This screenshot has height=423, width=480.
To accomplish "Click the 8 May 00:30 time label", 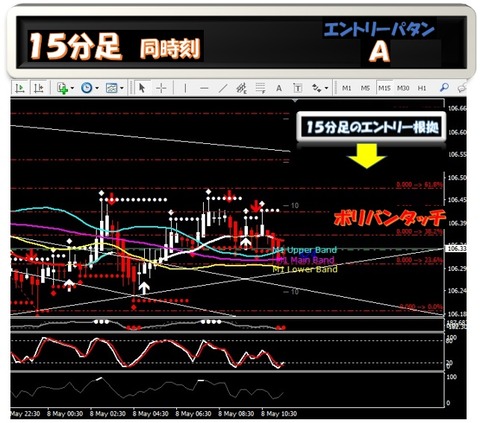I will 65,414.
